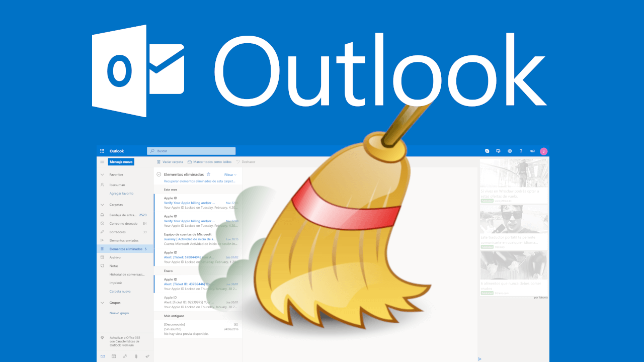Open Apple ID Ticket 57884494 email
This screenshot has width=644, height=362.
point(198,257)
